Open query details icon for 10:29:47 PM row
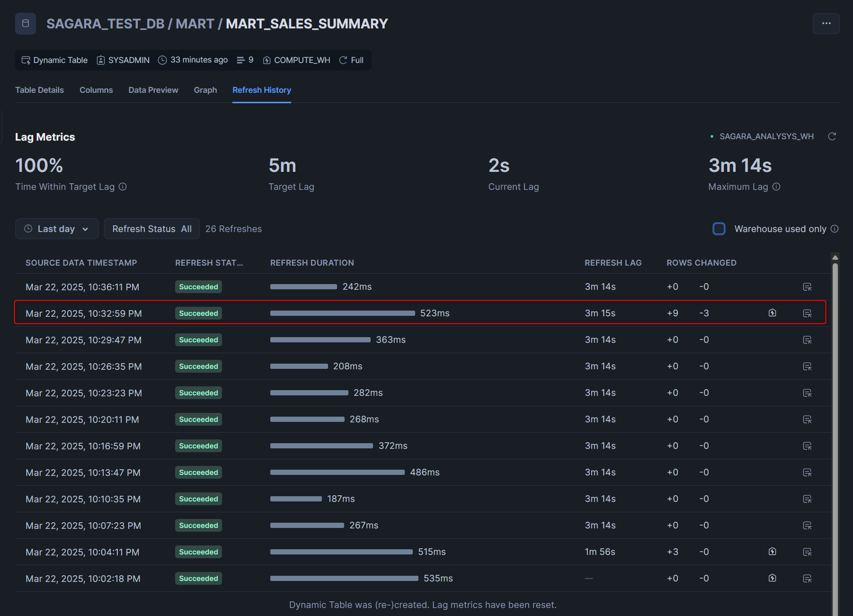Image resolution: width=853 pixels, height=616 pixels. (x=808, y=340)
